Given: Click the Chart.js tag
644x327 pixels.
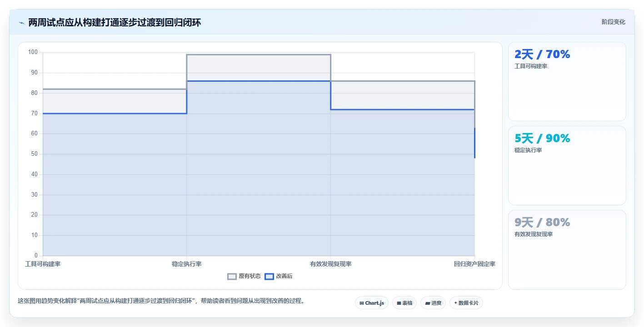Looking at the screenshot, I should coord(372,303).
